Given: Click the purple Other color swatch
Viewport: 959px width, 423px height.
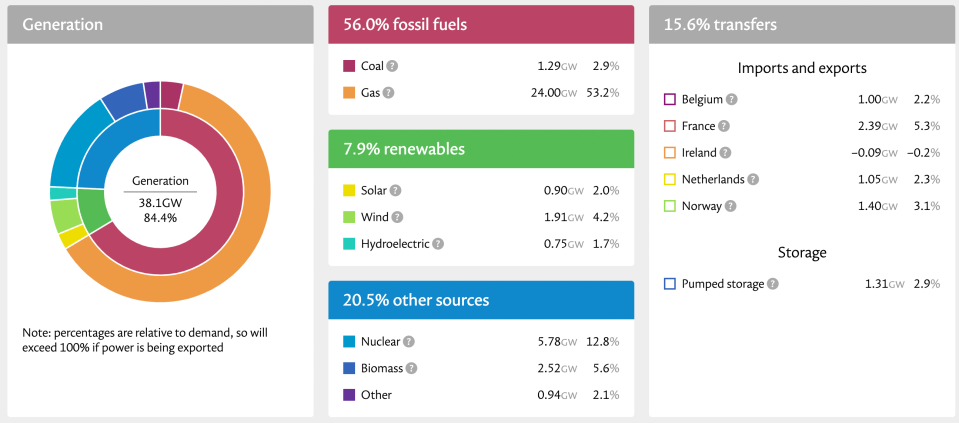Looking at the screenshot, I should (x=349, y=395).
